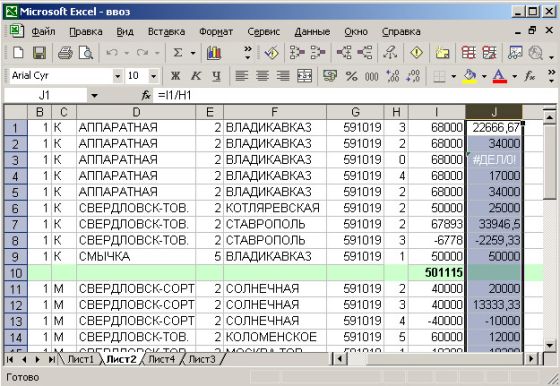Open the Данные menu
This screenshot has height=386, width=560.
312,32
